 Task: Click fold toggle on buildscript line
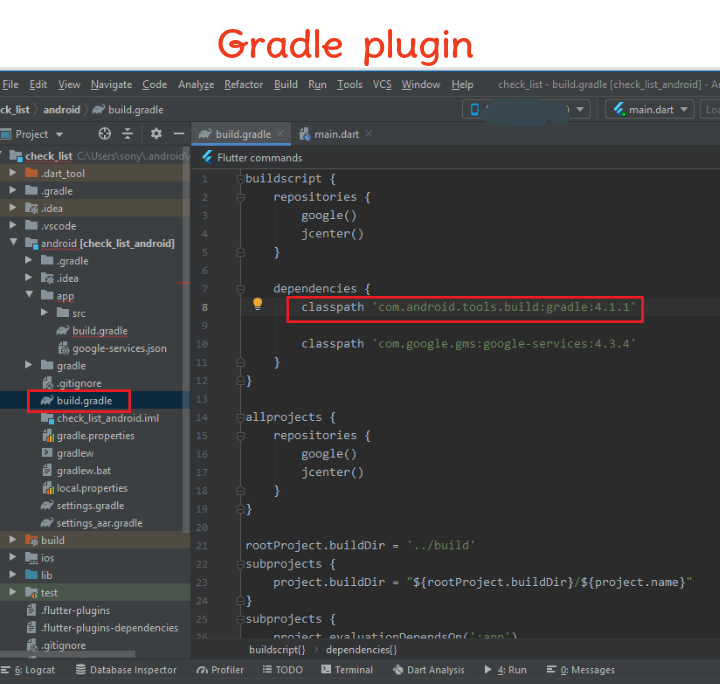(240, 179)
